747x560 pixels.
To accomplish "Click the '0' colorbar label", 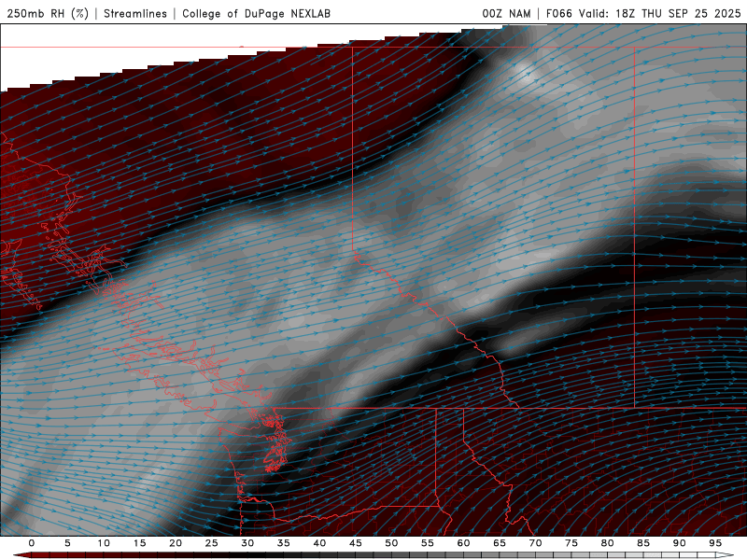I will point(32,543).
